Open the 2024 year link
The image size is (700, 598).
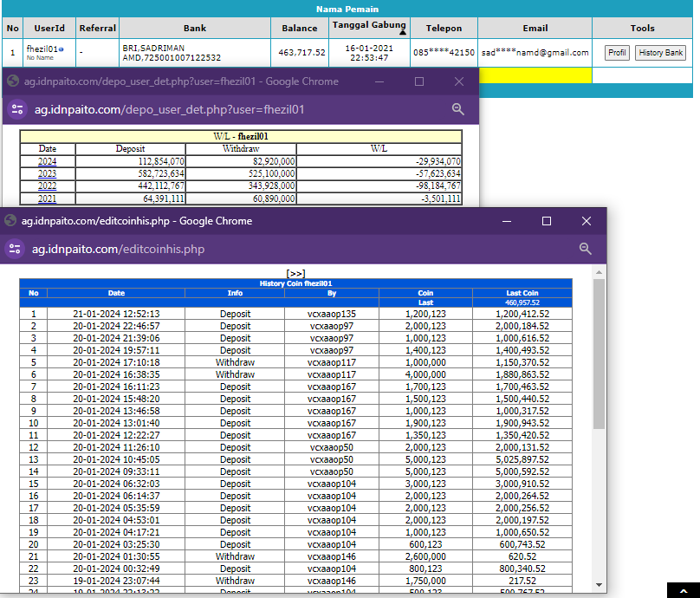tap(48, 161)
